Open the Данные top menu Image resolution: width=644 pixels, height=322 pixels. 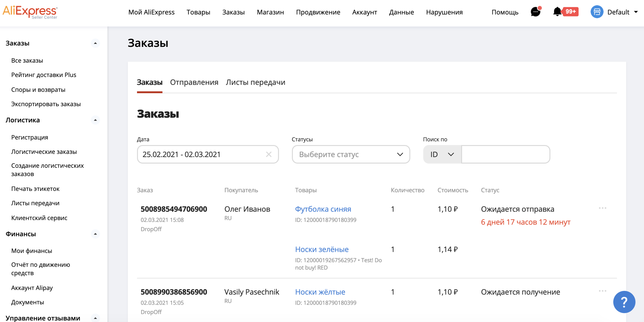click(x=401, y=12)
